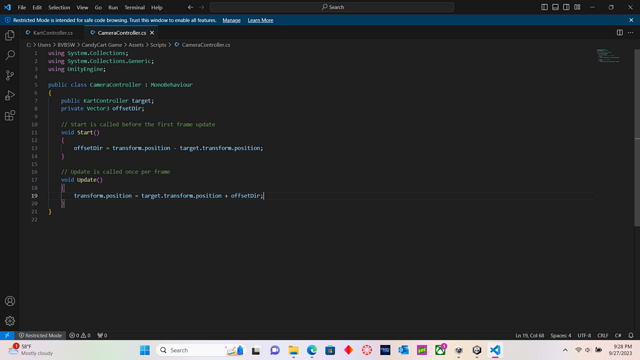Open the weather widget on taskbar
640x360 pixels.
[x=31, y=350]
